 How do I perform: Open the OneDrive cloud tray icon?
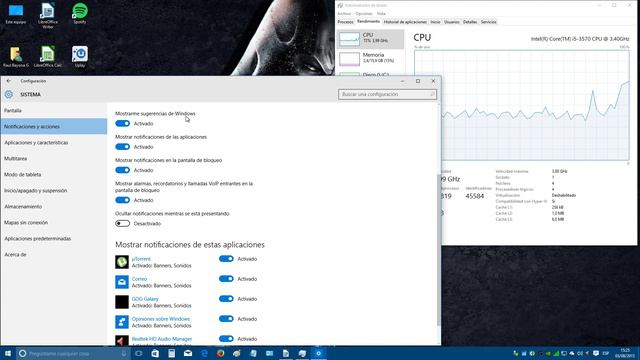coord(572,353)
